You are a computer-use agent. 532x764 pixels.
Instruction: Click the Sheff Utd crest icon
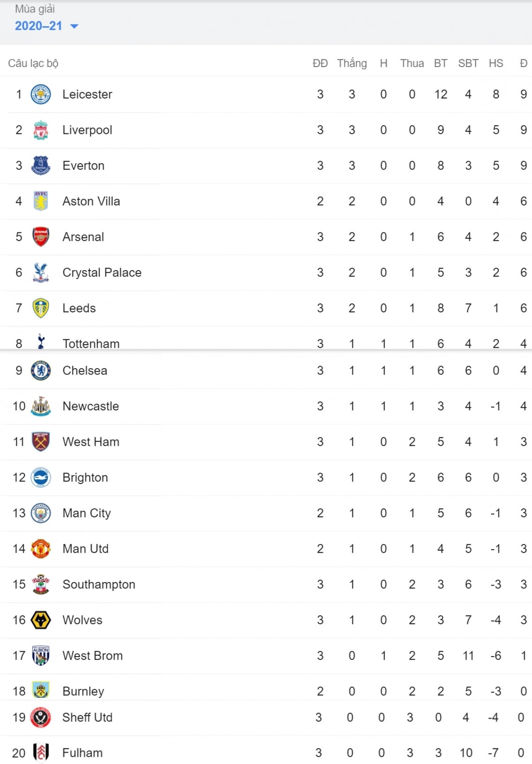click(x=41, y=717)
